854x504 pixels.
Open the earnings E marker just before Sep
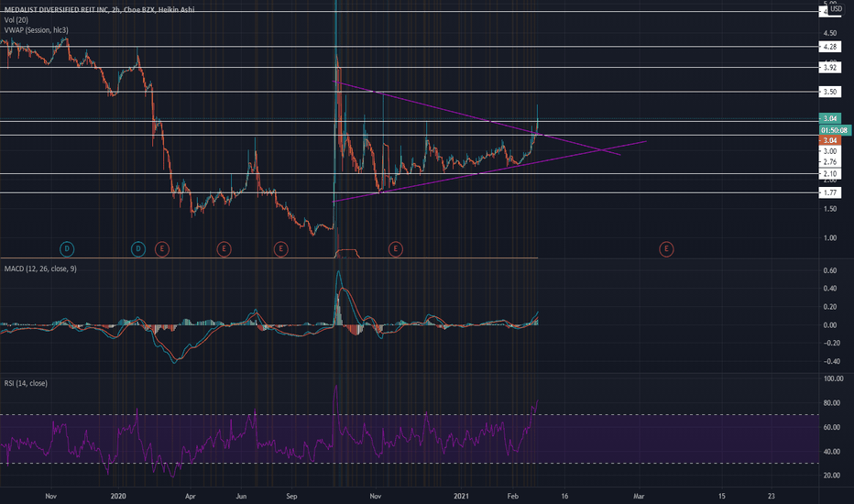pyautogui.click(x=280, y=249)
